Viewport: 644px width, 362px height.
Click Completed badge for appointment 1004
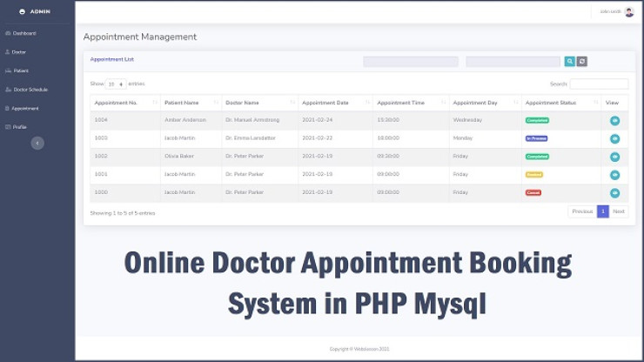tap(537, 120)
